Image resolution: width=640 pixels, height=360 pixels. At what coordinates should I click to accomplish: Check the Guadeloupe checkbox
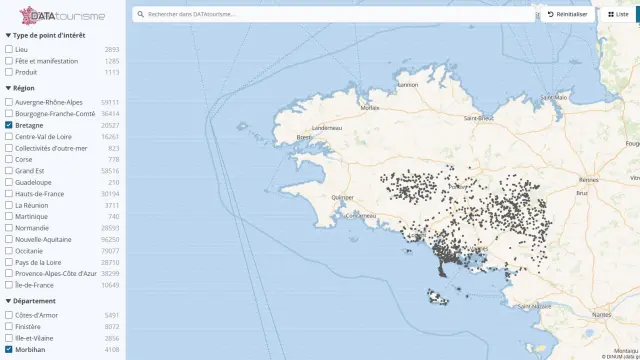[x=9, y=182]
